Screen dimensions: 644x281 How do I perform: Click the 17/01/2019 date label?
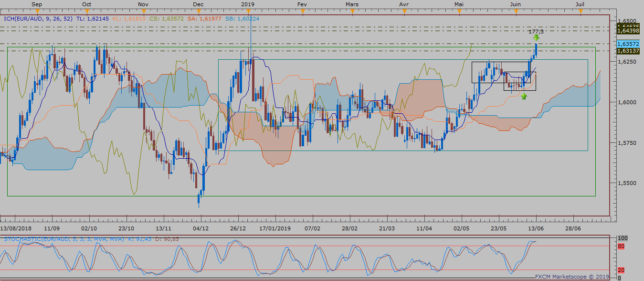[275, 228]
